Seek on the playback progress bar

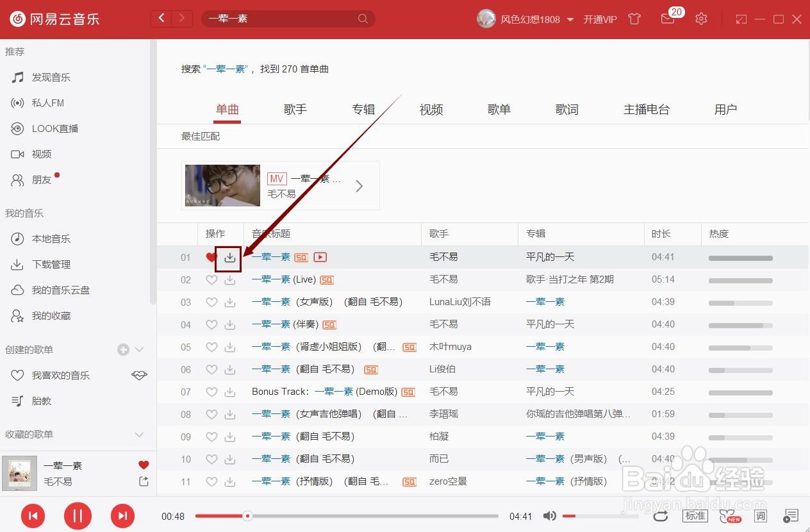(347, 516)
